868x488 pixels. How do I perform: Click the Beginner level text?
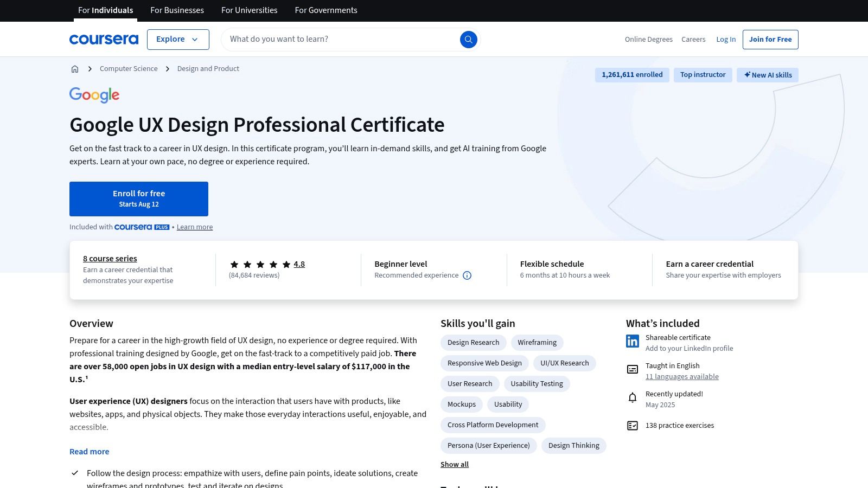click(401, 264)
